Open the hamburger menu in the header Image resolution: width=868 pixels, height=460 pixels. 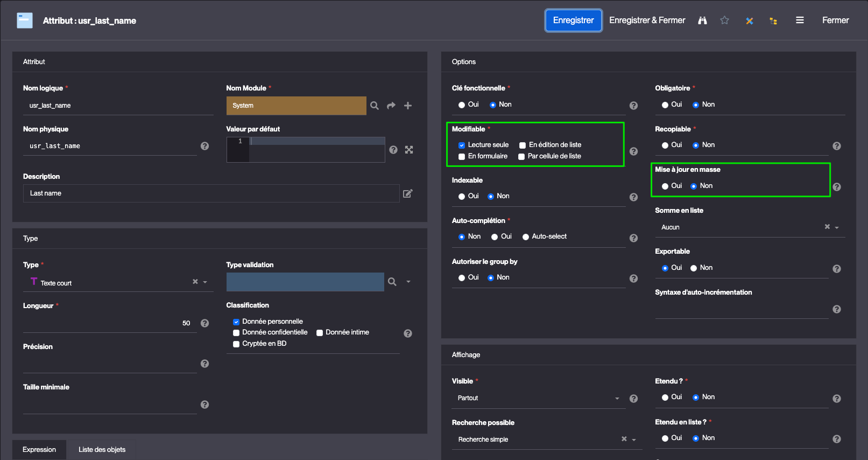click(x=800, y=20)
